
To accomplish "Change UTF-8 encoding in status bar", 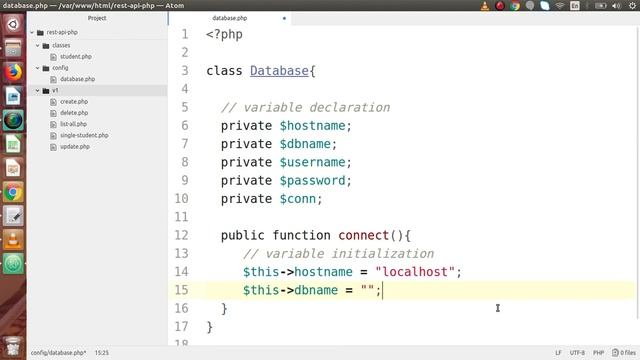I will pyautogui.click(x=577, y=353).
